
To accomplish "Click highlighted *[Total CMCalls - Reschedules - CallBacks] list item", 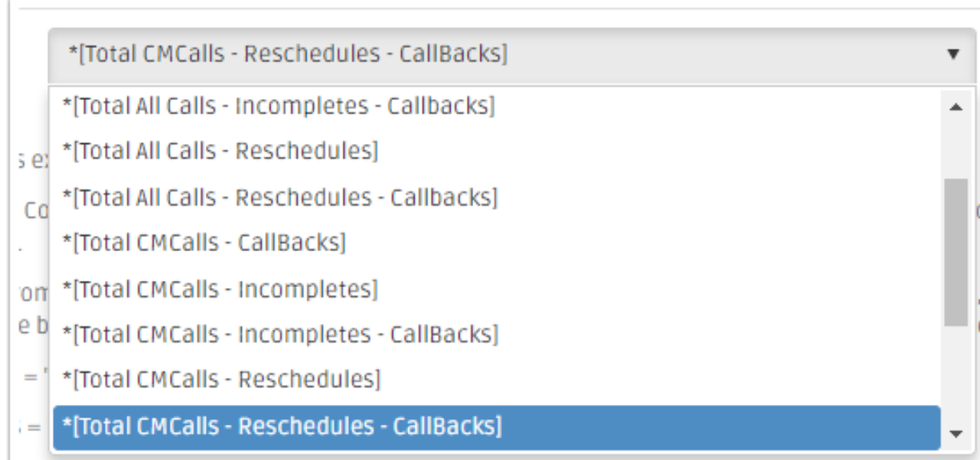I will (x=496, y=427).
